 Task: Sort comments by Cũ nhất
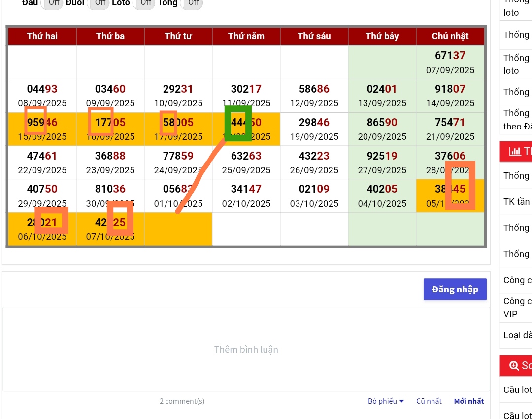coord(429,401)
